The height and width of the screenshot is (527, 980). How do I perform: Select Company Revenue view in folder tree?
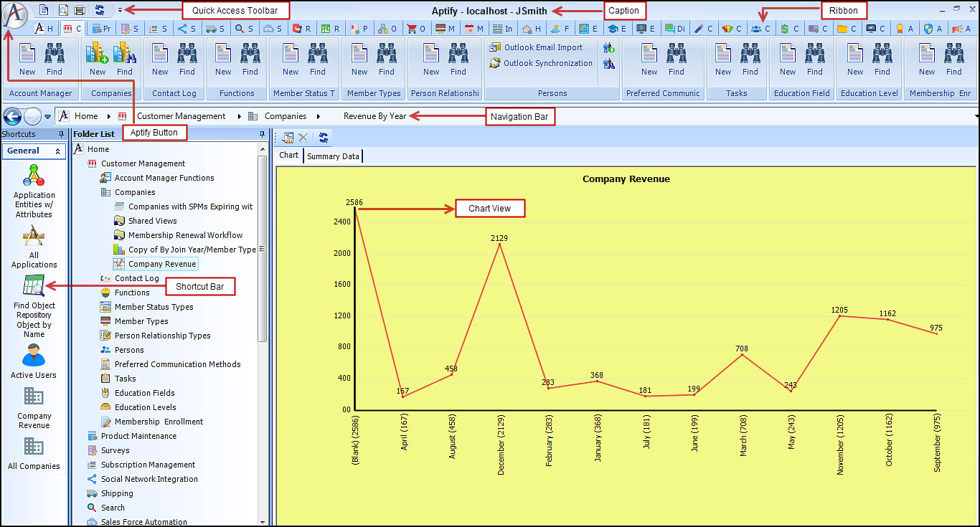[162, 264]
